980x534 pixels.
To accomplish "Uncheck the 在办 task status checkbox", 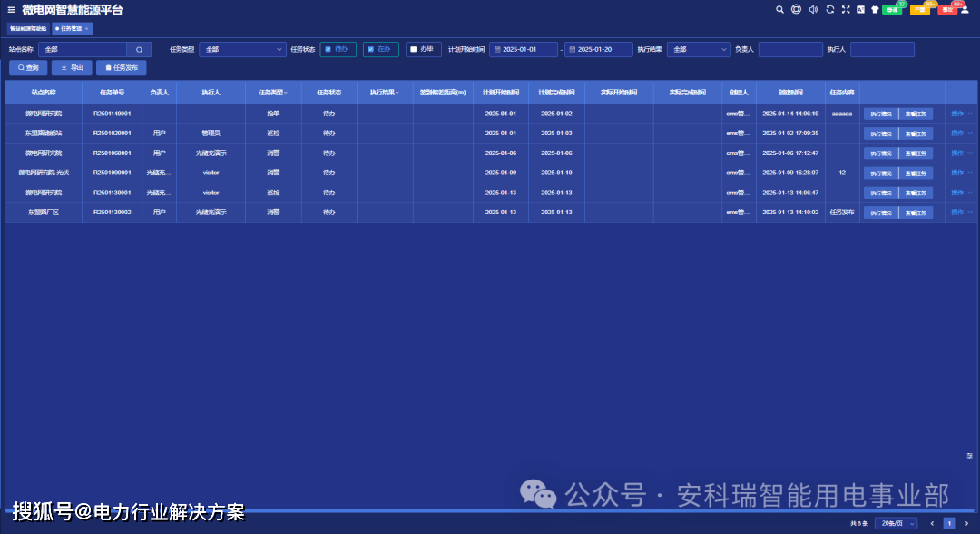I will [x=370, y=49].
